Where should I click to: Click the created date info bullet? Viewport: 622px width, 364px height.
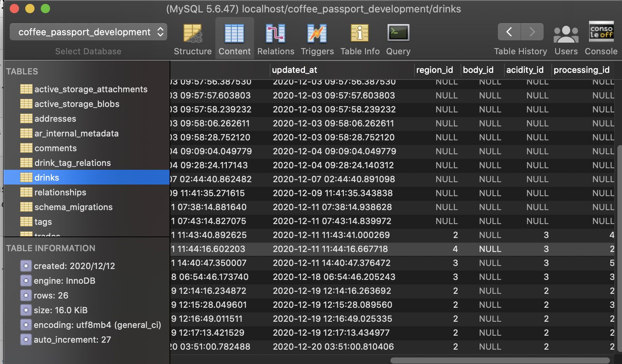(x=26, y=266)
